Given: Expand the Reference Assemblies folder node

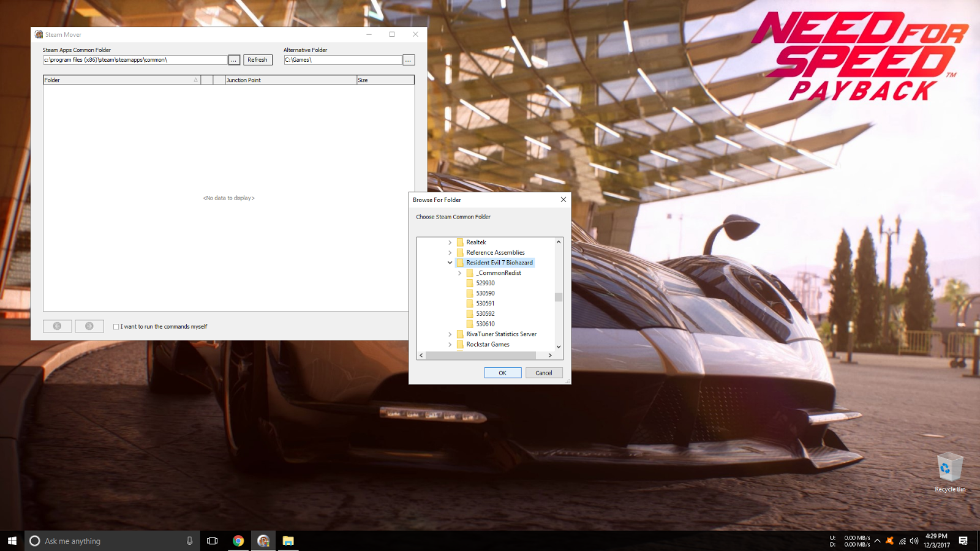Looking at the screenshot, I should 450,252.
